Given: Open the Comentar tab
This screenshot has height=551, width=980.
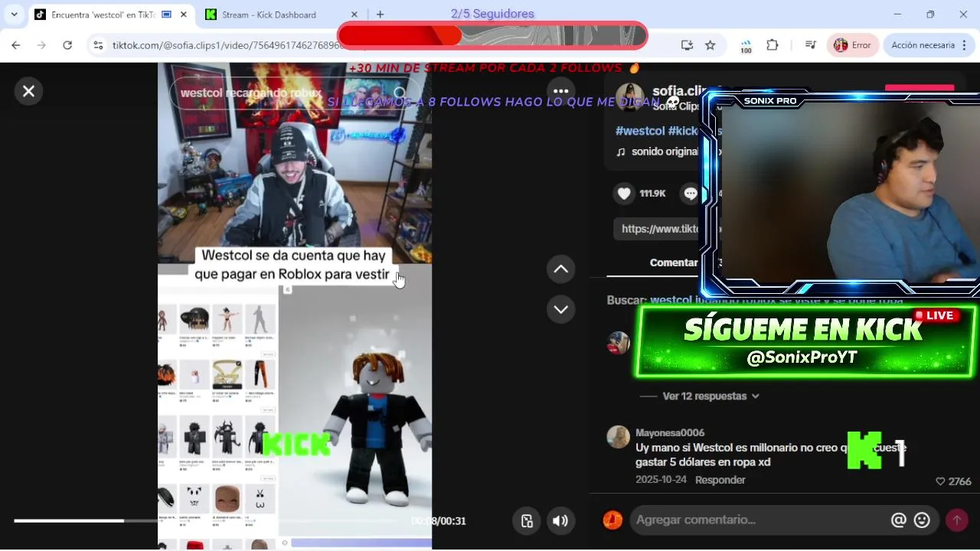Looking at the screenshot, I should click(673, 262).
